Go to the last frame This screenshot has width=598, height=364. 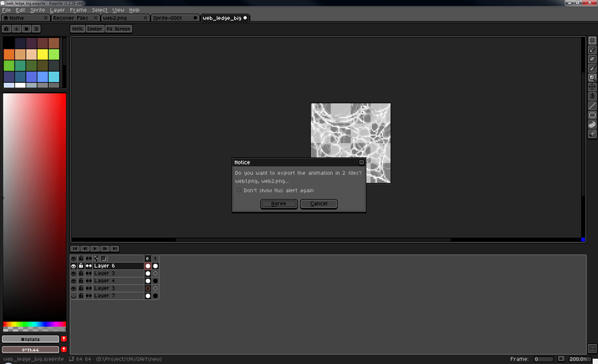pos(115,249)
